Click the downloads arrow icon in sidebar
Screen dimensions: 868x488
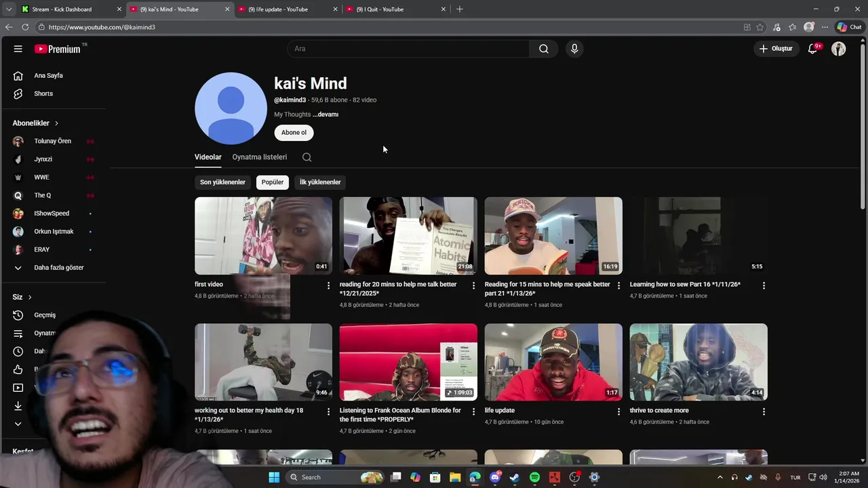[18, 406]
